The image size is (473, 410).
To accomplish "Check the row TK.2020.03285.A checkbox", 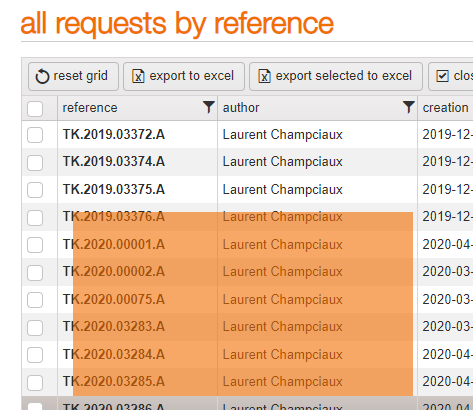I will pyautogui.click(x=35, y=383).
